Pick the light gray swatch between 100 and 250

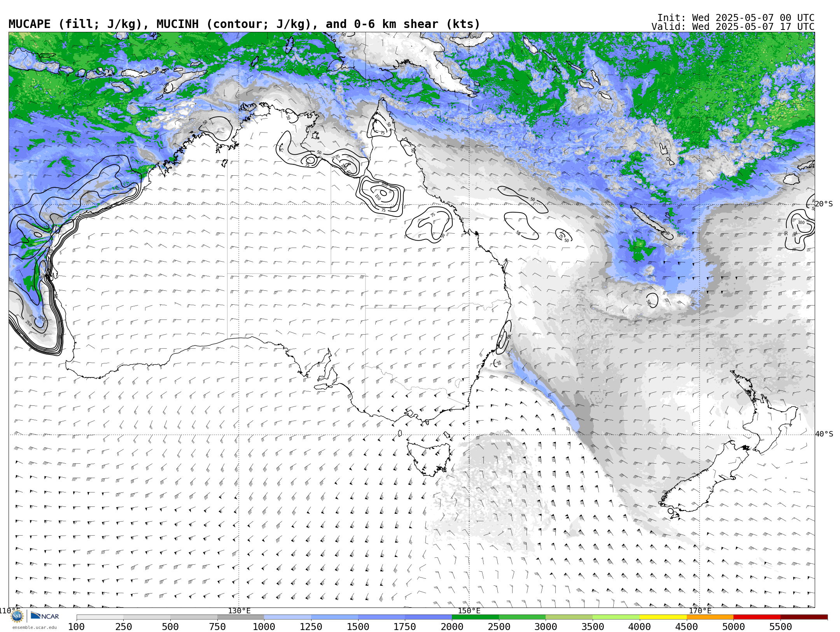tap(100, 617)
